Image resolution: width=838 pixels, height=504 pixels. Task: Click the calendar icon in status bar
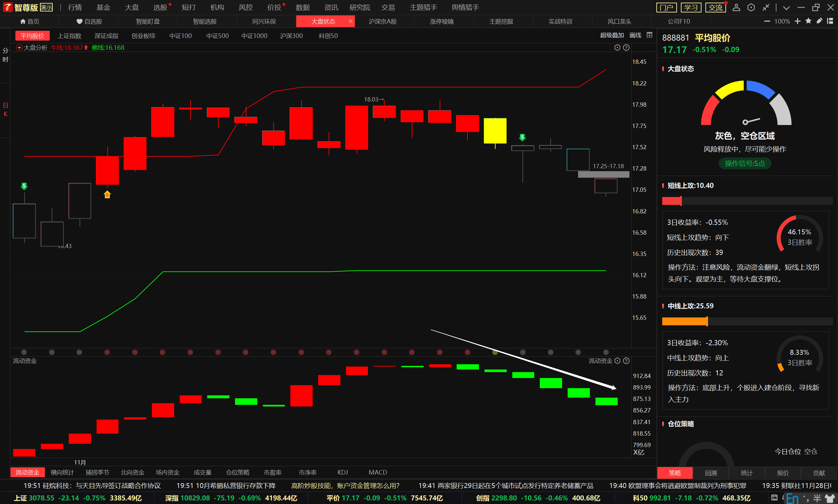pos(774,497)
